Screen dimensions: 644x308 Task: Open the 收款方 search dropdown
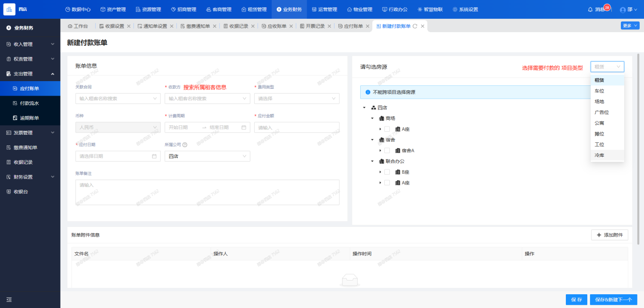pos(207,99)
